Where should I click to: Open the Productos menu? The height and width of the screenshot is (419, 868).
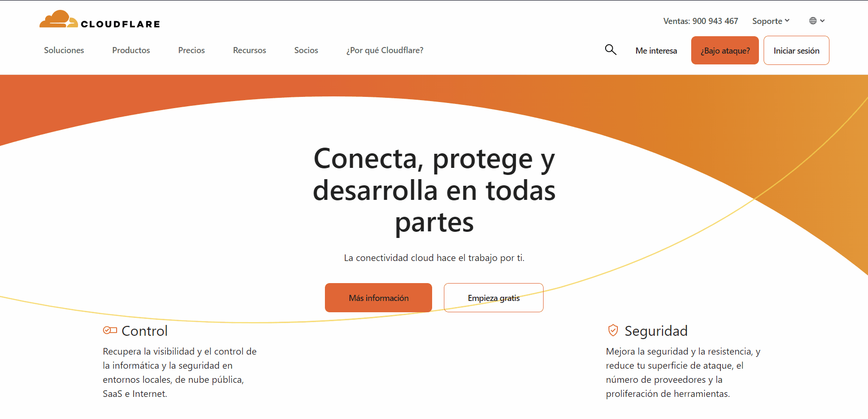tap(131, 50)
